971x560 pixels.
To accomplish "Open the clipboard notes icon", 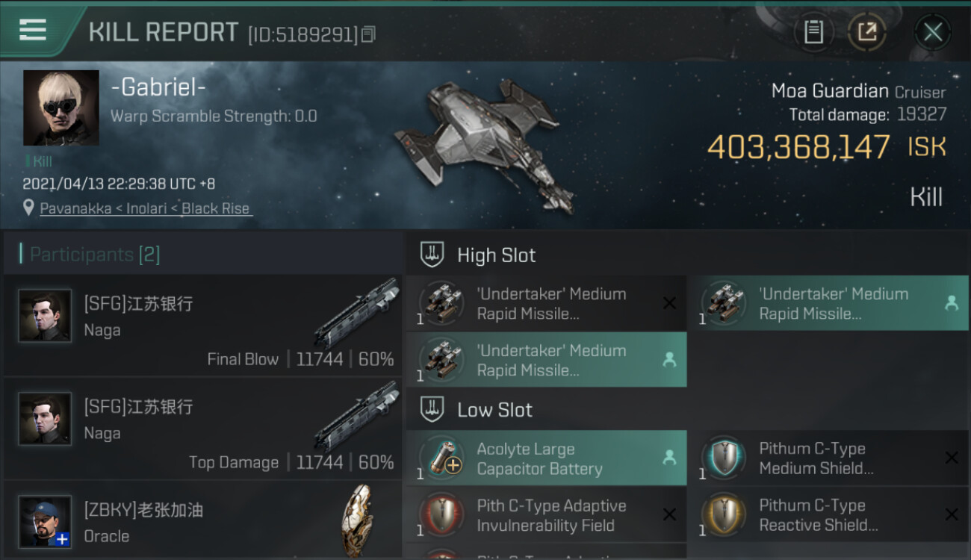I will click(813, 32).
